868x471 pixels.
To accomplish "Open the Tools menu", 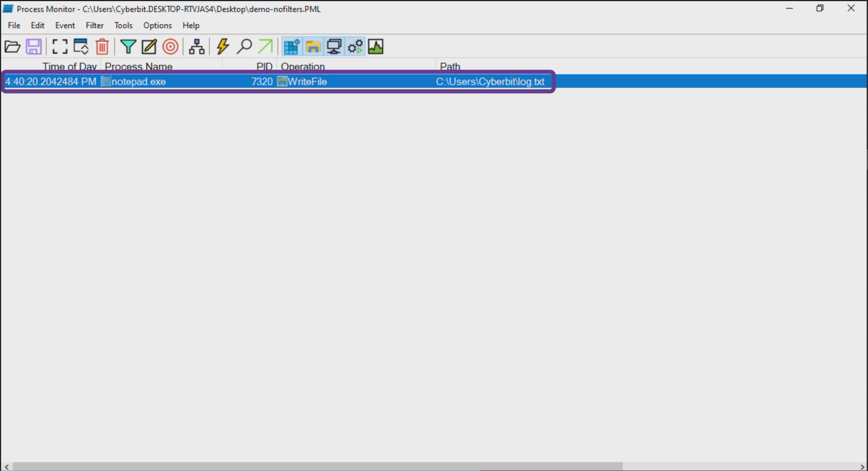I will pos(124,25).
